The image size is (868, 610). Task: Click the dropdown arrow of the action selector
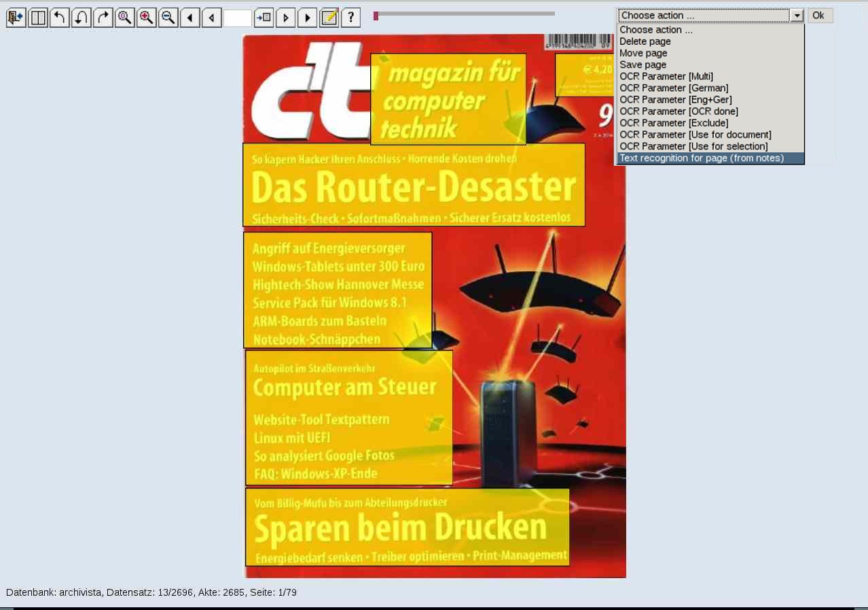click(797, 16)
